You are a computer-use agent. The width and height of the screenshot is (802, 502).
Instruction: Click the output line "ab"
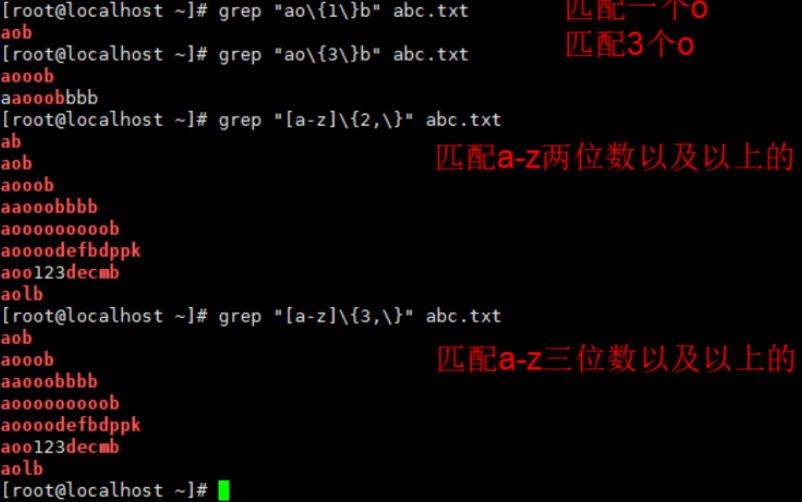(11, 141)
